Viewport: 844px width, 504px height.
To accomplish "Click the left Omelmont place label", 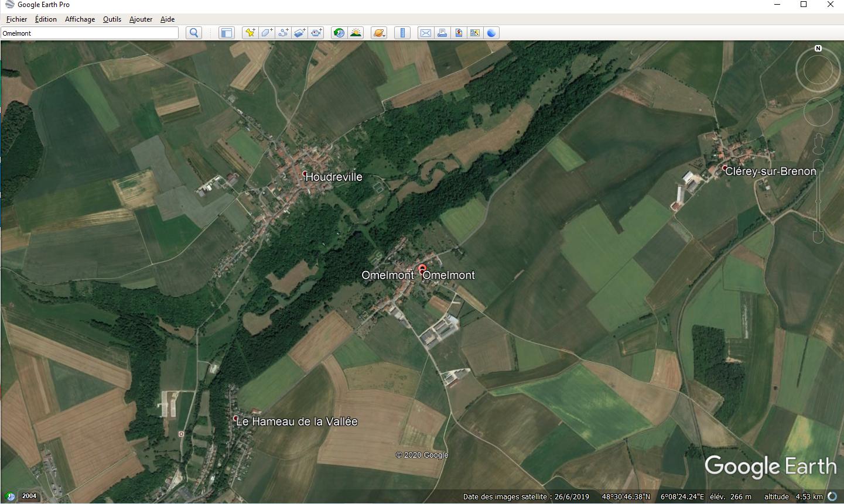I will point(388,275).
